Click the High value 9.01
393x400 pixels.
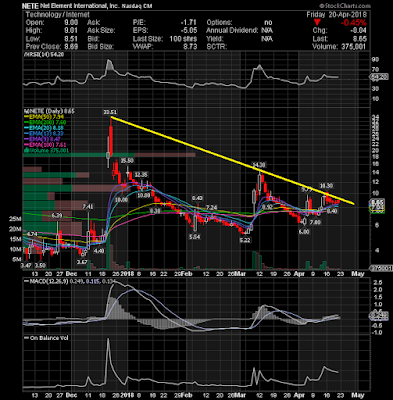tap(71, 30)
